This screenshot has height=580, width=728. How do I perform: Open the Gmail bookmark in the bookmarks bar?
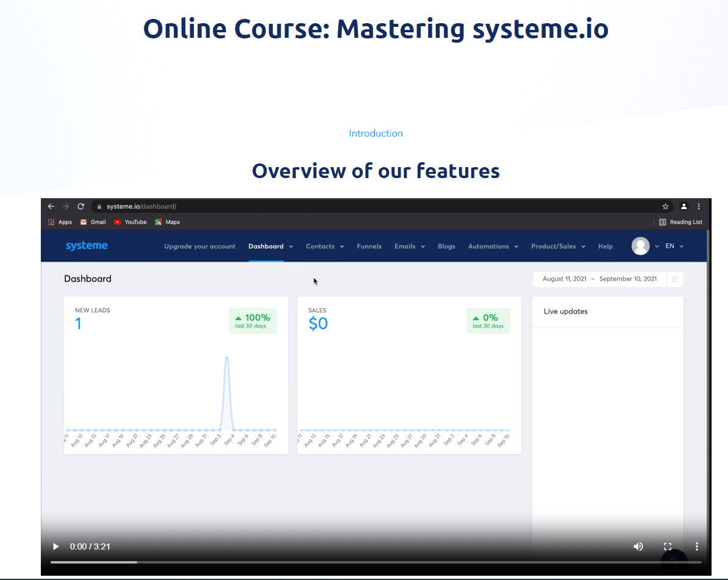click(93, 222)
